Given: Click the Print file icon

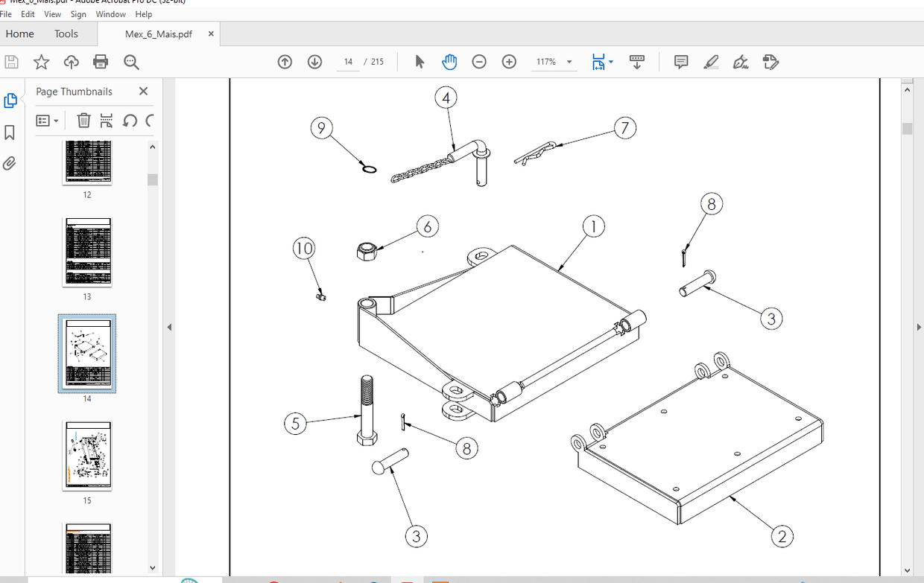Looking at the screenshot, I should pyautogui.click(x=101, y=63).
